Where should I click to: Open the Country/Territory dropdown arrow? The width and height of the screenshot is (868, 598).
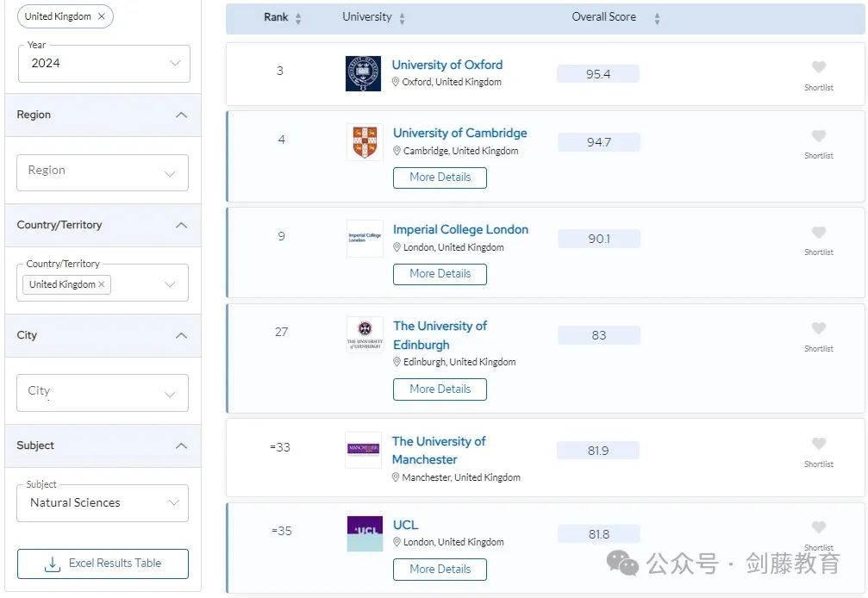[x=170, y=284]
